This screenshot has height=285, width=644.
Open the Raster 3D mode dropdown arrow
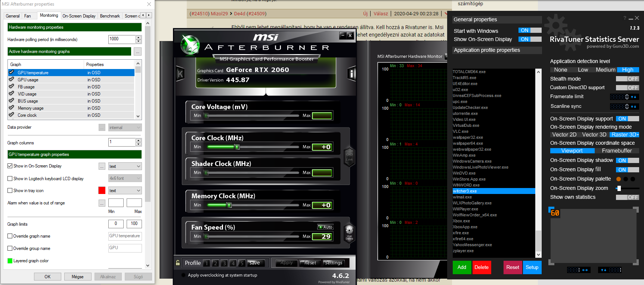coord(638,135)
